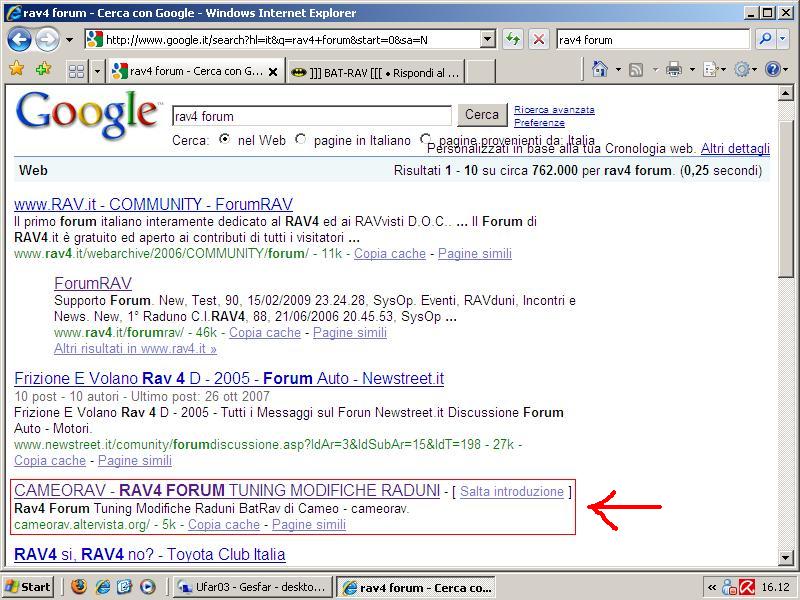Viewport: 800px width, 600px height.
Task: Click the Help question mark icon
Action: [x=772, y=70]
